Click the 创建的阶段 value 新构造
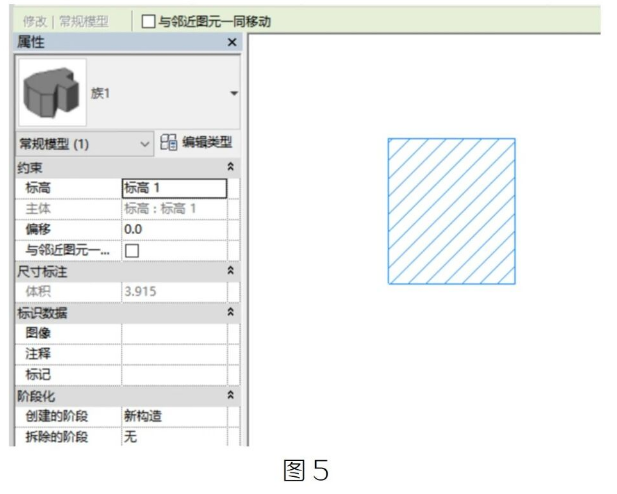 (x=175, y=416)
